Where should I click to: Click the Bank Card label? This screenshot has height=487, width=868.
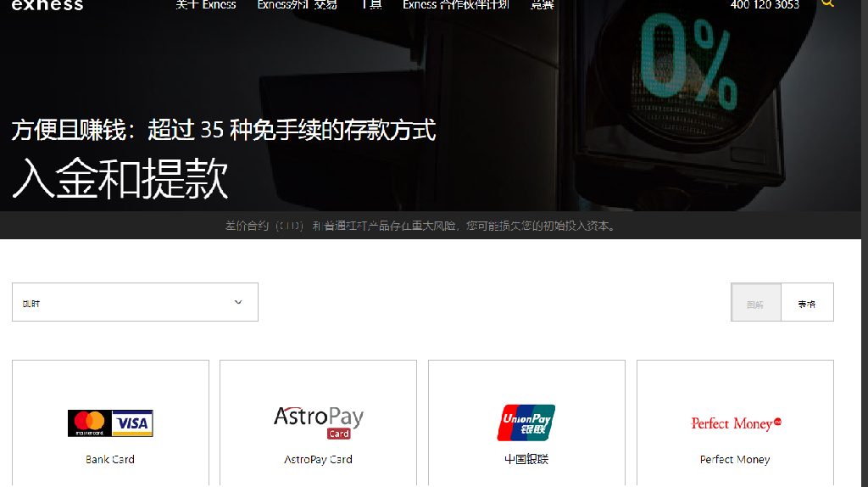[110, 459]
